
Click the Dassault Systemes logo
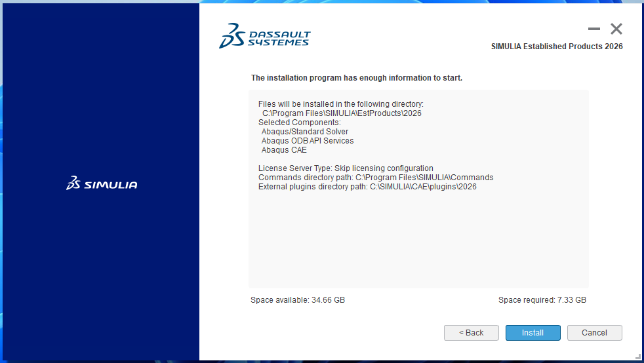(264, 35)
